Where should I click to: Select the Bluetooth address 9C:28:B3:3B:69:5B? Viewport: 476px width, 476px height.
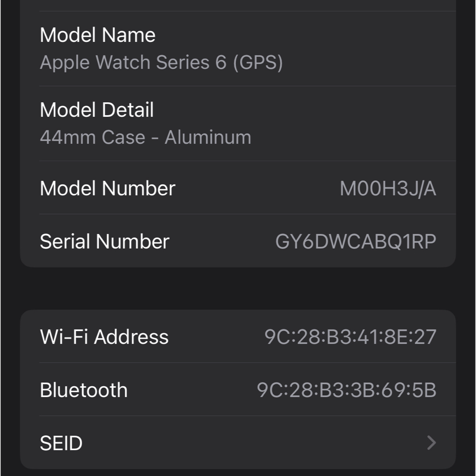[347, 390]
